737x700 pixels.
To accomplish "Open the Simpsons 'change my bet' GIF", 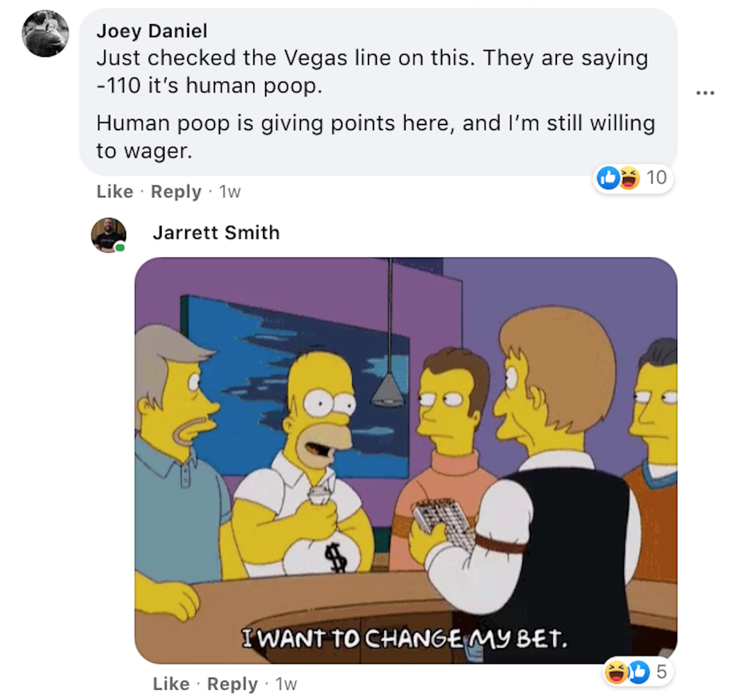I will (406, 460).
